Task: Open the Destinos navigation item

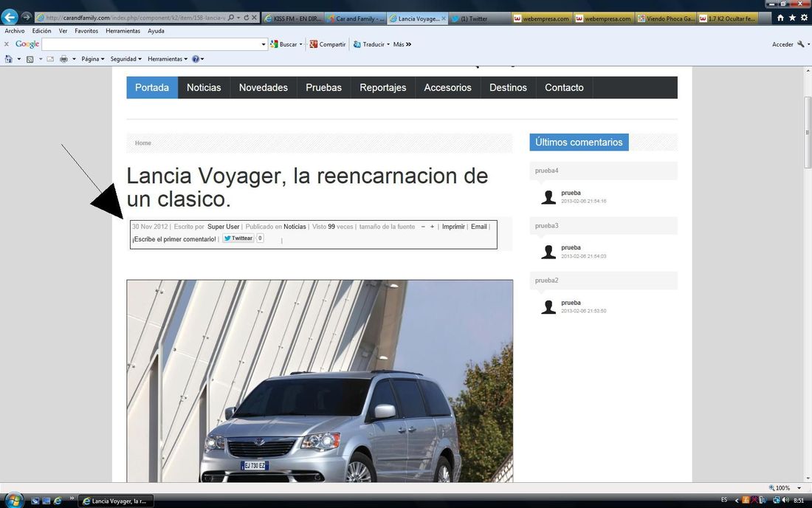Action: 508,88
